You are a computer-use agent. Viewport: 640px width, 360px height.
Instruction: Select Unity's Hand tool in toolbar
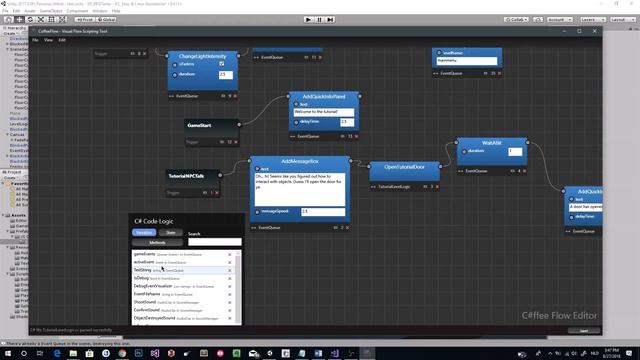click(8, 20)
